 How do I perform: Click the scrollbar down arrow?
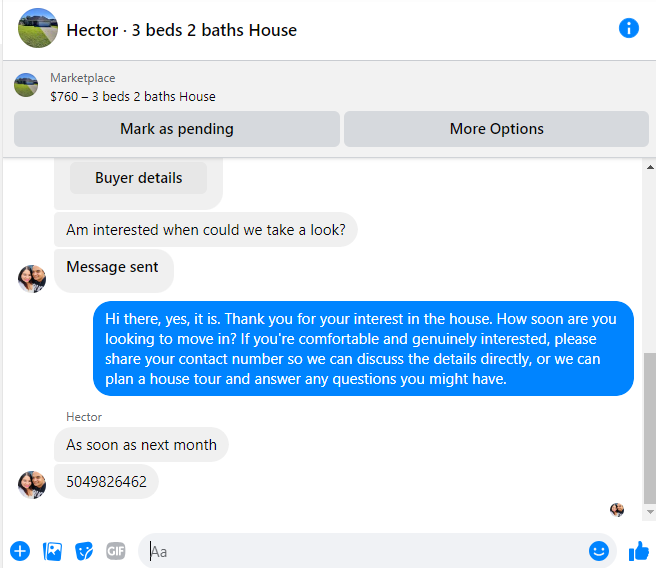tap(650, 512)
